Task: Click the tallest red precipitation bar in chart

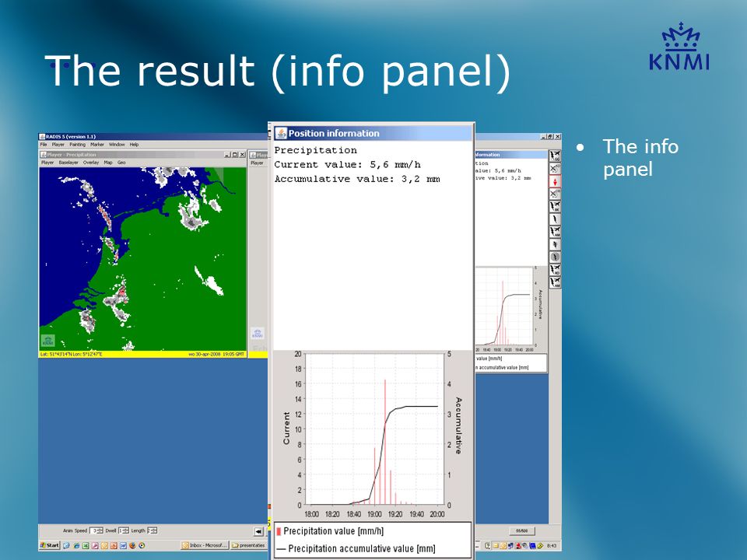Action: (385, 442)
